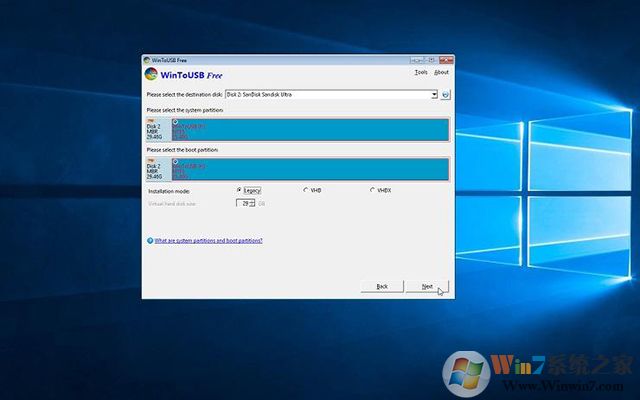Expand the destination disk dropdown arrow
Screen dimensions: 640x400
point(434,95)
